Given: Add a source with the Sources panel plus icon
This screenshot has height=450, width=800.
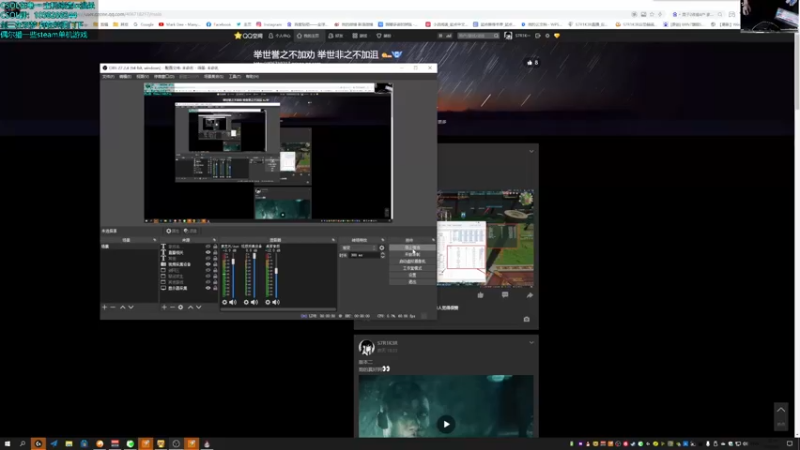Looking at the screenshot, I should tap(164, 307).
